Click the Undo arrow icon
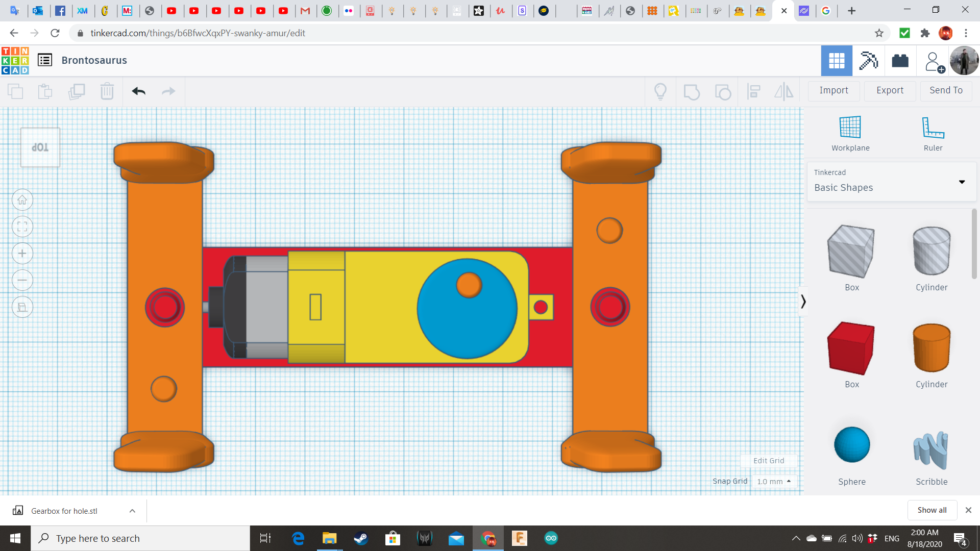Image resolution: width=980 pixels, height=551 pixels. [x=138, y=91]
